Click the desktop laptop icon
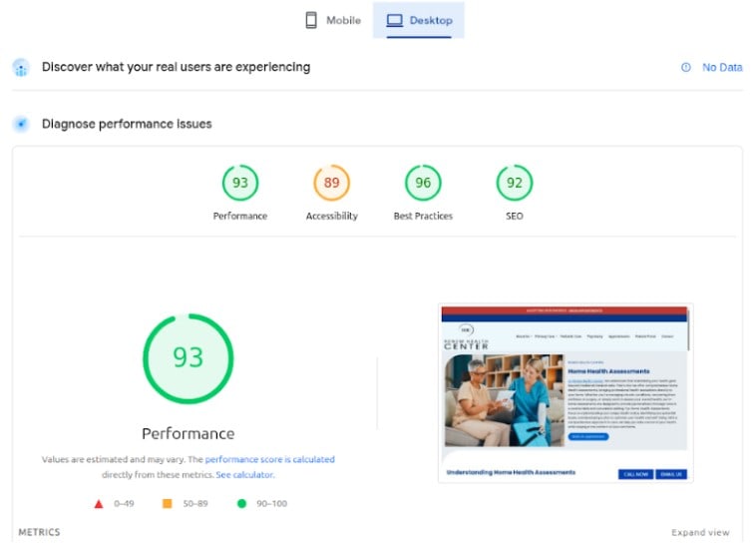The height and width of the screenshot is (554, 756). pyautogui.click(x=394, y=20)
